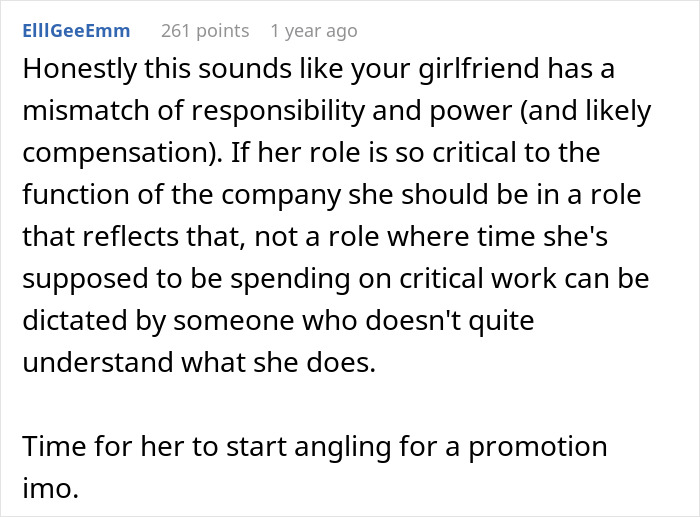Click the word "understand" in the comment
This screenshot has height=517, width=700.
tap(99, 361)
